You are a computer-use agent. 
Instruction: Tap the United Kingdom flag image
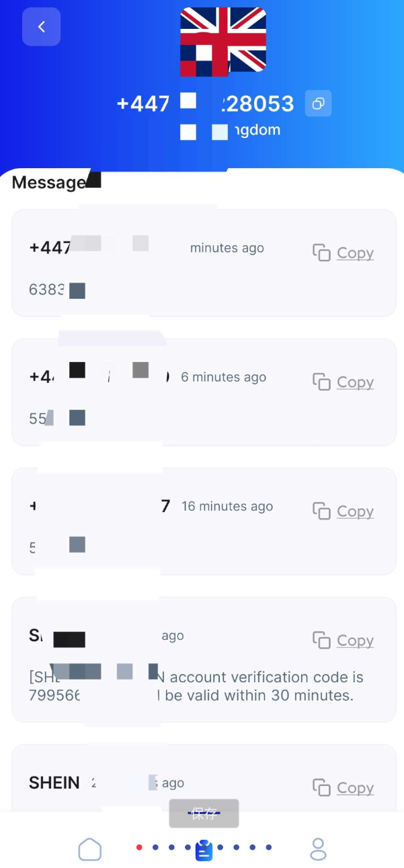click(223, 40)
